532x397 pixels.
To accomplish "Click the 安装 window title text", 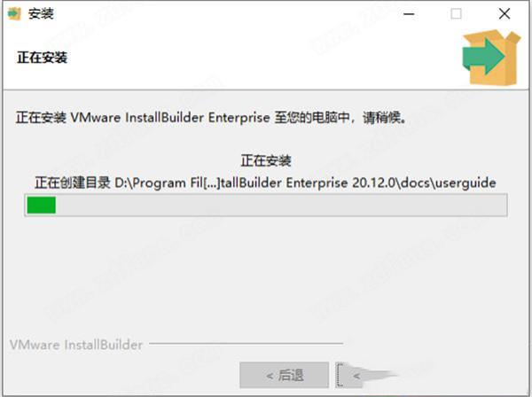I will [41, 14].
